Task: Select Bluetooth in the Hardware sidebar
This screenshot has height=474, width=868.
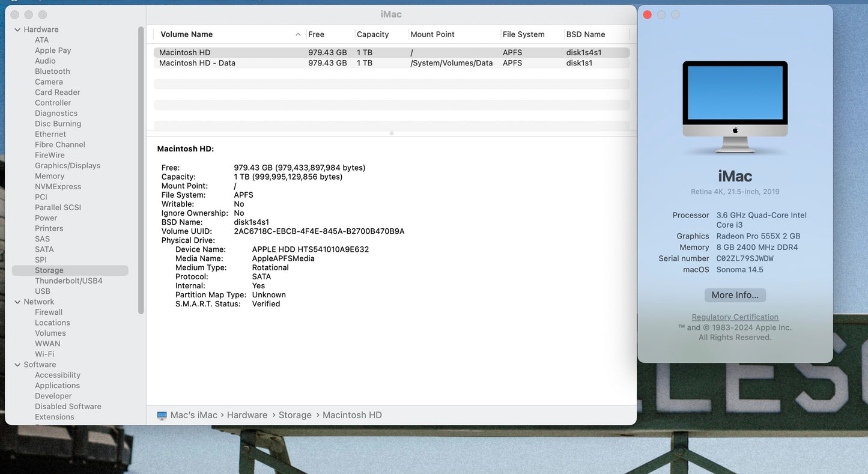Action: pyautogui.click(x=52, y=71)
